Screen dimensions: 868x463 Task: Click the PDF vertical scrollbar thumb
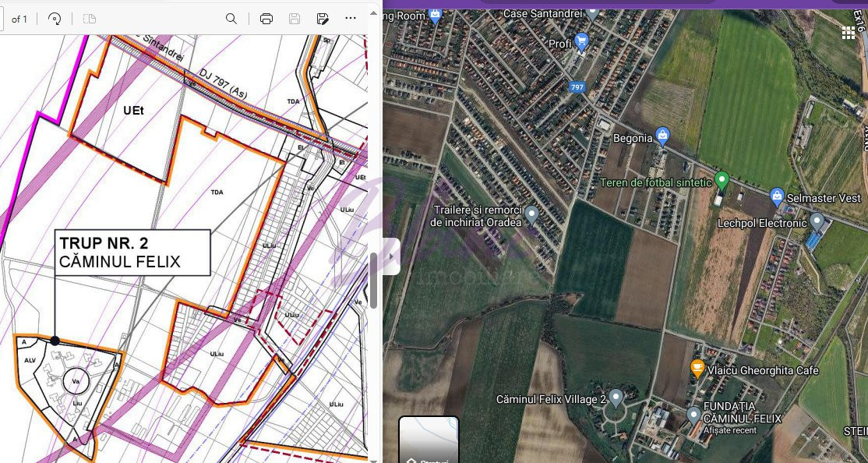374,281
